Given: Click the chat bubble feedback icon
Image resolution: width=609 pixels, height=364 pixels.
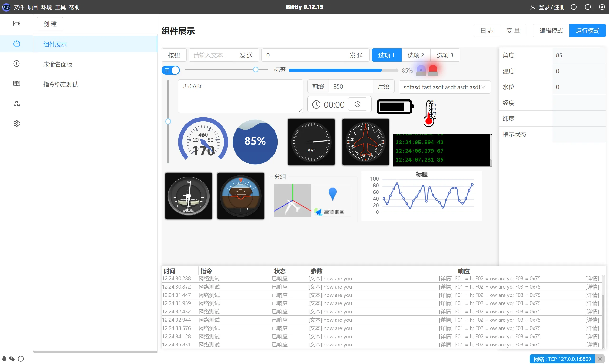Looking at the screenshot, I should [21, 359].
